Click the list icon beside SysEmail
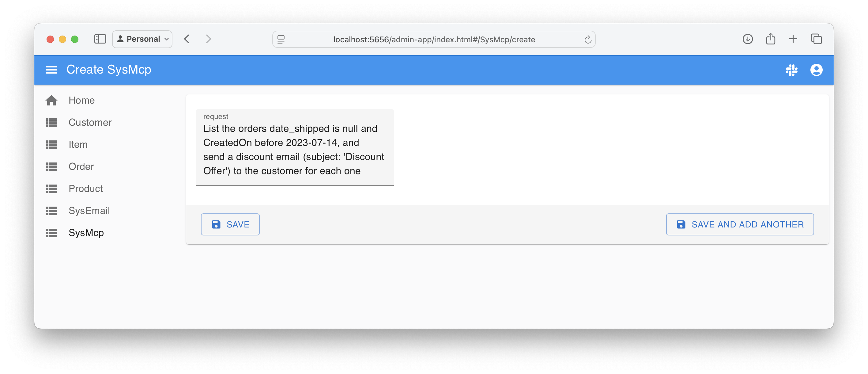The height and width of the screenshot is (374, 868). click(51, 211)
